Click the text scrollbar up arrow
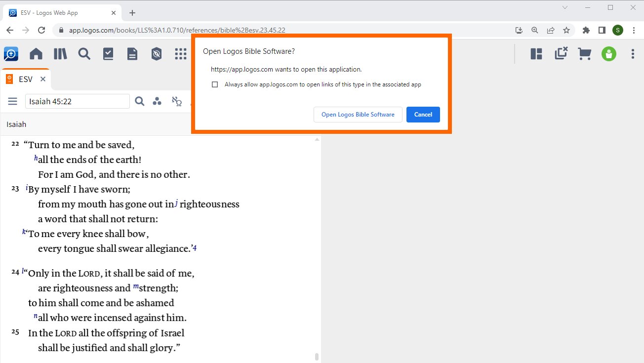 (x=317, y=140)
